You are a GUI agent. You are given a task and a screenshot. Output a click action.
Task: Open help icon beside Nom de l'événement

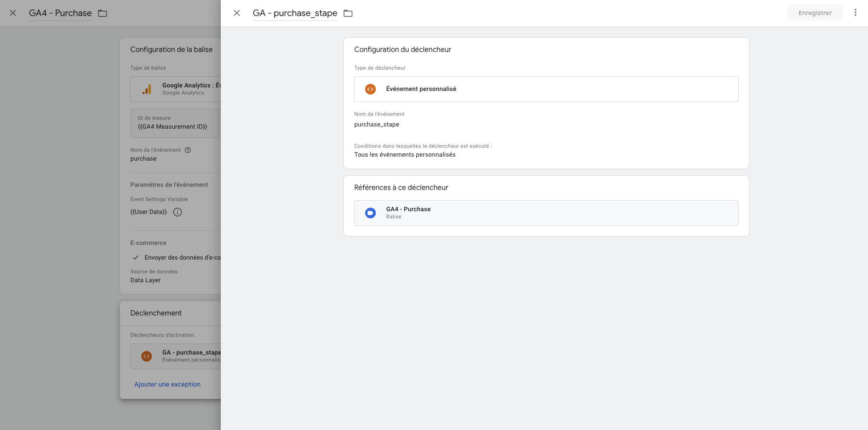[188, 150]
